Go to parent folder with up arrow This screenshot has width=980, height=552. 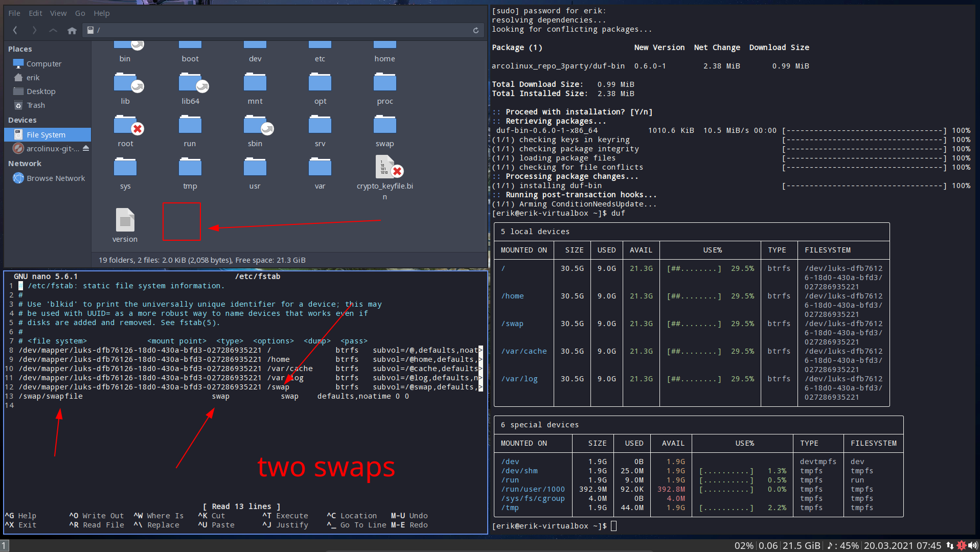pos(53,30)
